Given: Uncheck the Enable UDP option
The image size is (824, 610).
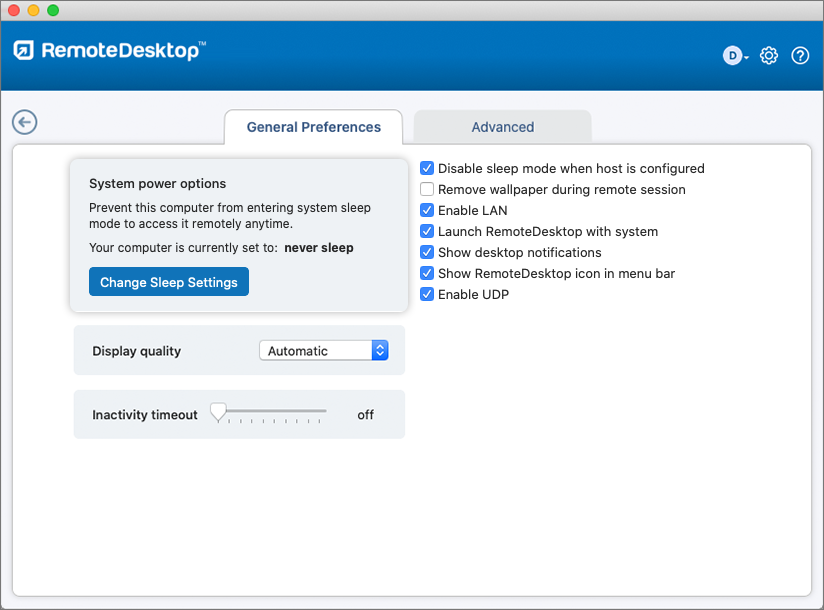Looking at the screenshot, I should 427,294.
